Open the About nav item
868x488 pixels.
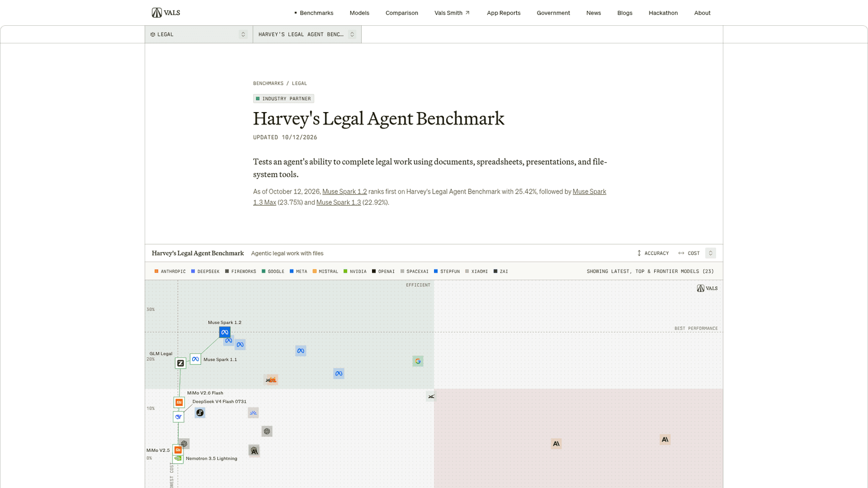coord(702,13)
